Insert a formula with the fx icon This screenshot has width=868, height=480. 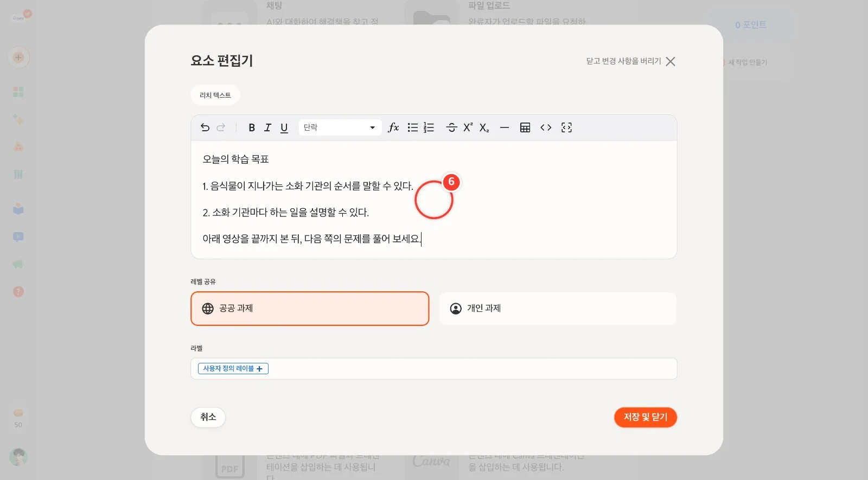[x=394, y=127]
